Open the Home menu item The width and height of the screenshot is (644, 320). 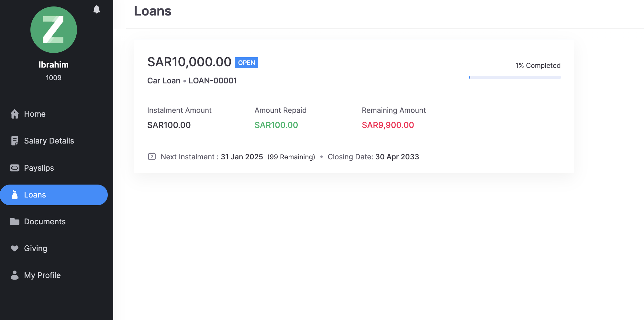(35, 114)
